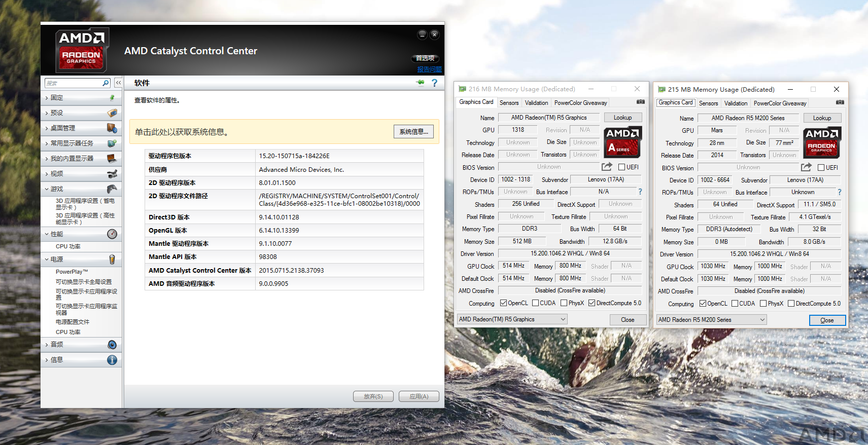The height and width of the screenshot is (445, 868).
Task: Click the AMD Radeon Graphics logo in right GPU-Z
Action: pos(822,142)
